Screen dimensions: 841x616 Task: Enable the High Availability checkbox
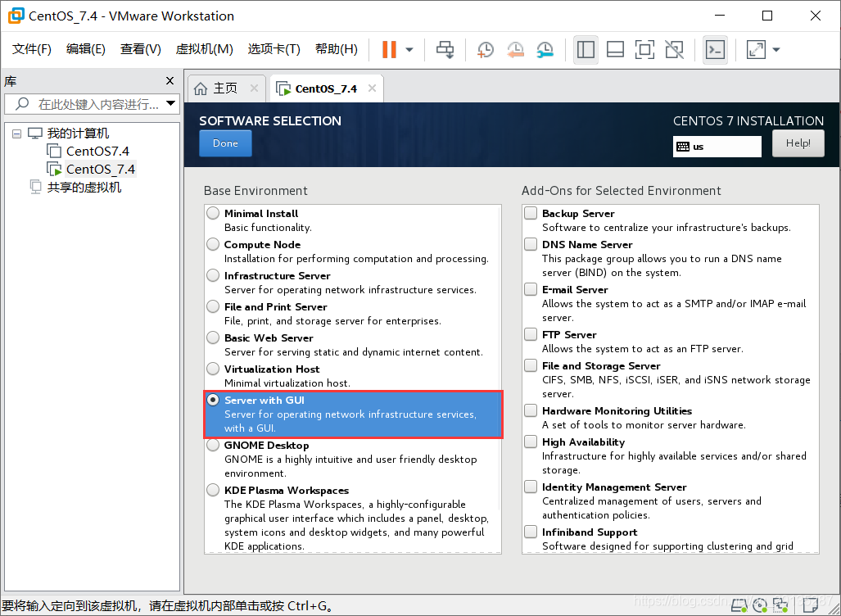[x=531, y=442]
